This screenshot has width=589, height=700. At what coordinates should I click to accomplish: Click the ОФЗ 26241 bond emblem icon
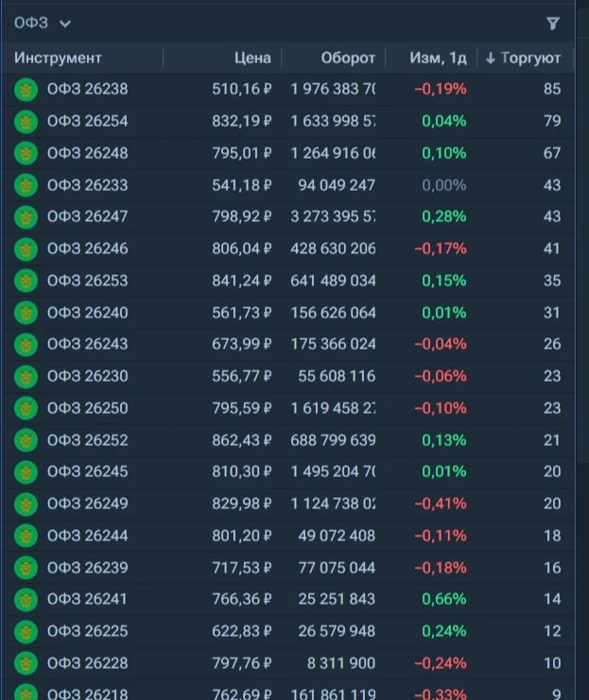coord(26,600)
